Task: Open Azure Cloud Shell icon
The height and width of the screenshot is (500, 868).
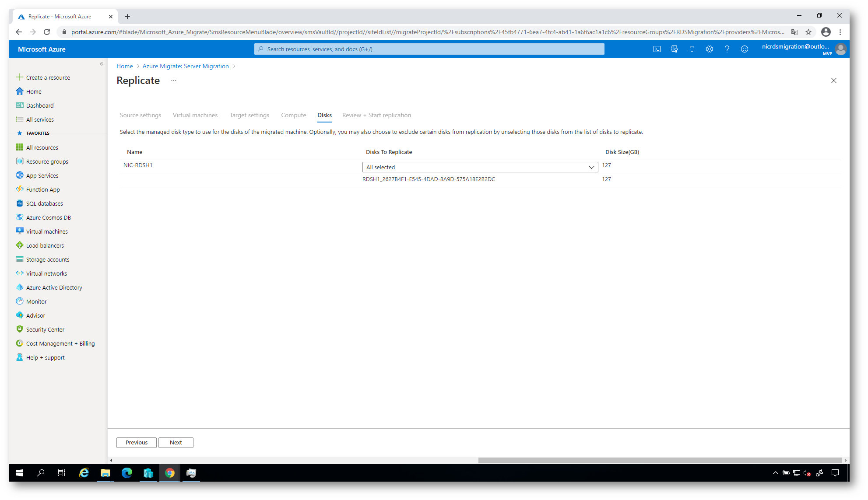Action: click(657, 49)
